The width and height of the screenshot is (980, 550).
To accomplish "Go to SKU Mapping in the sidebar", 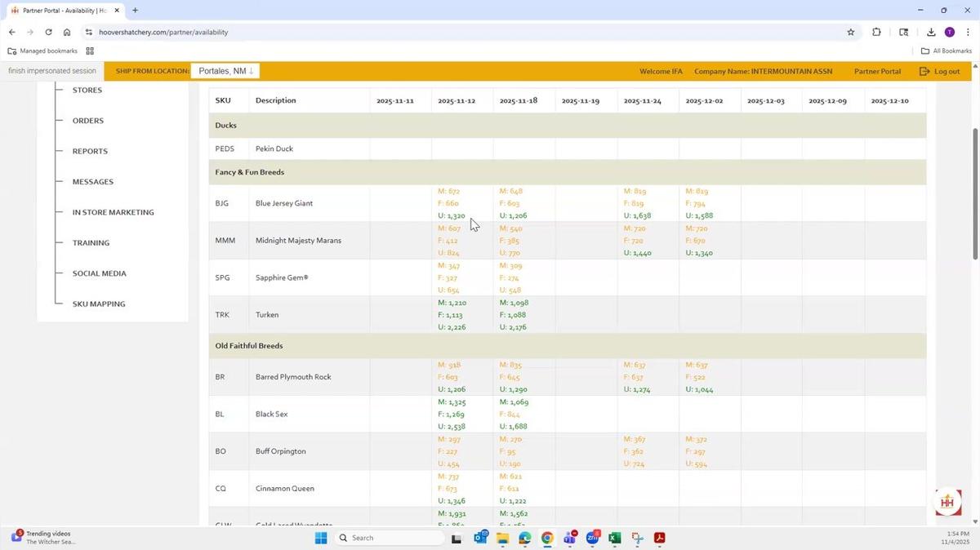I will [x=99, y=304].
